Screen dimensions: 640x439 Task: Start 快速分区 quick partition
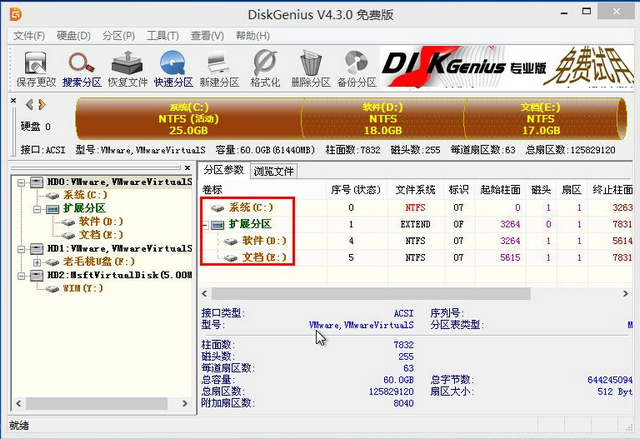pyautogui.click(x=173, y=69)
